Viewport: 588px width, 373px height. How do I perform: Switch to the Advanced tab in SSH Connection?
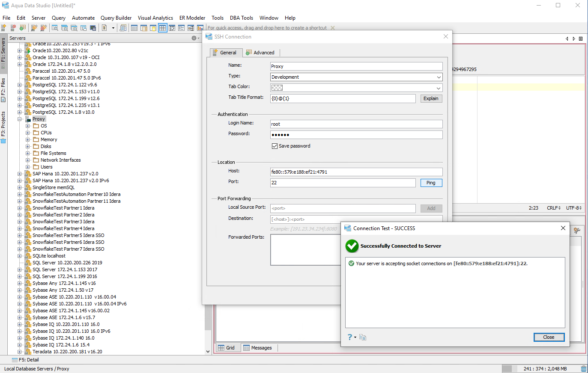point(260,53)
